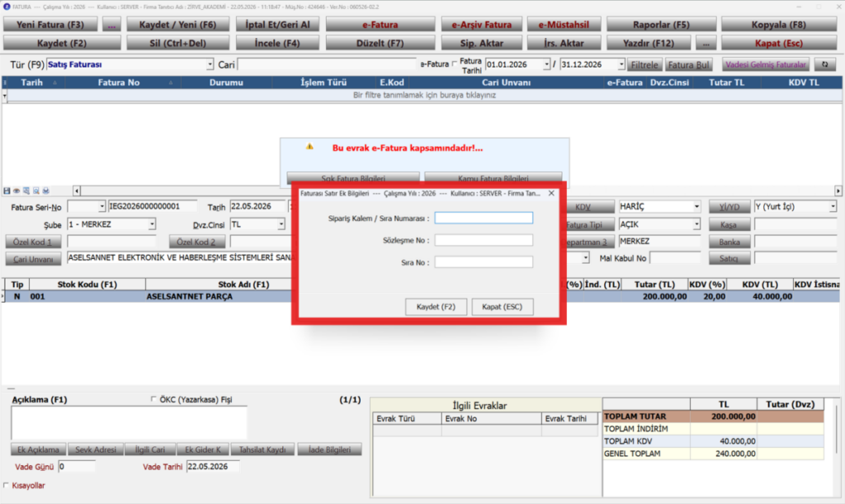Toggle the e-Fatura filter checkbox
The height and width of the screenshot is (504, 845).
pyautogui.click(x=455, y=64)
